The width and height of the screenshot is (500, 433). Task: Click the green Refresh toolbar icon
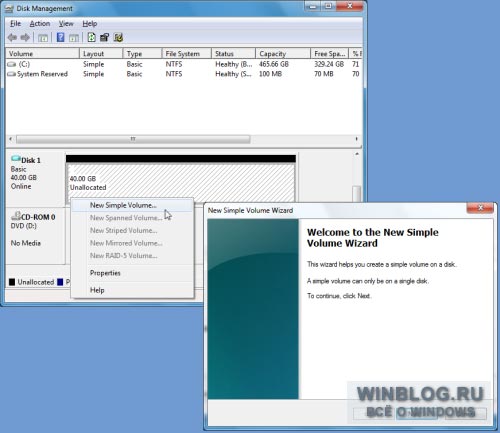click(x=91, y=37)
